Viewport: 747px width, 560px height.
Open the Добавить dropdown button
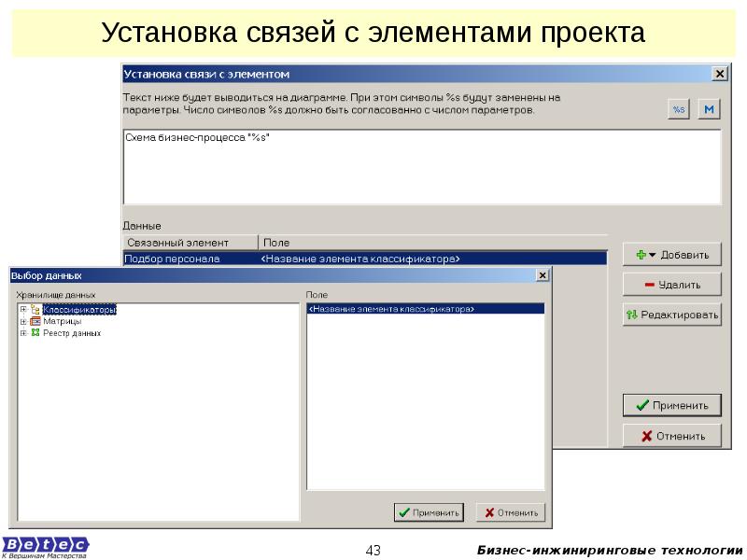pyautogui.click(x=671, y=254)
